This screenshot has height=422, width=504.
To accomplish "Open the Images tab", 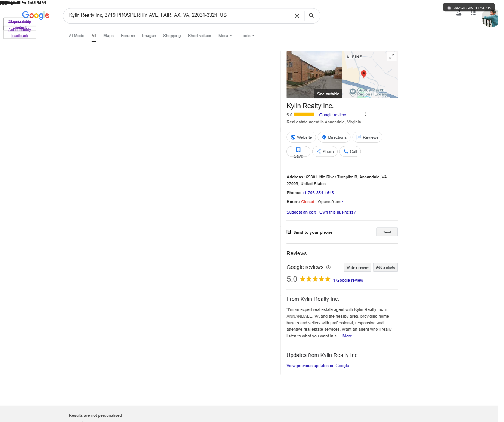I will pyautogui.click(x=149, y=36).
